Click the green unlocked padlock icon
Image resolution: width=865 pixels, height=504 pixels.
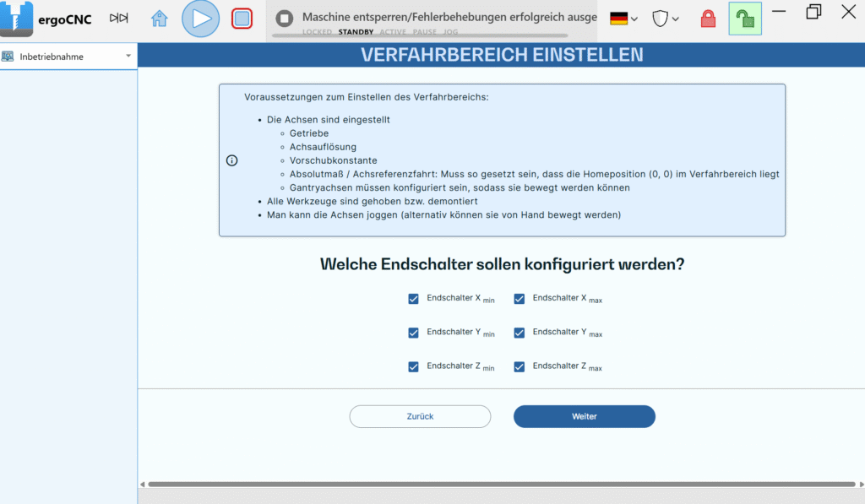[744, 19]
